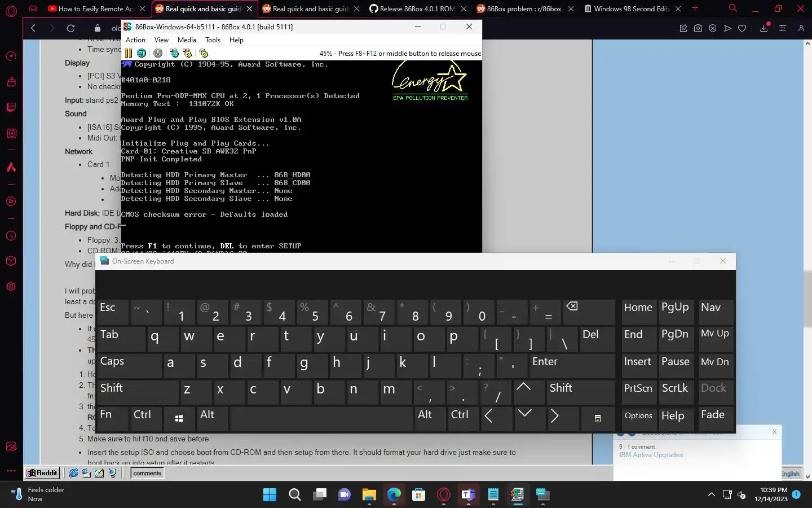Click the comments button in page bottom bar

pos(147,473)
